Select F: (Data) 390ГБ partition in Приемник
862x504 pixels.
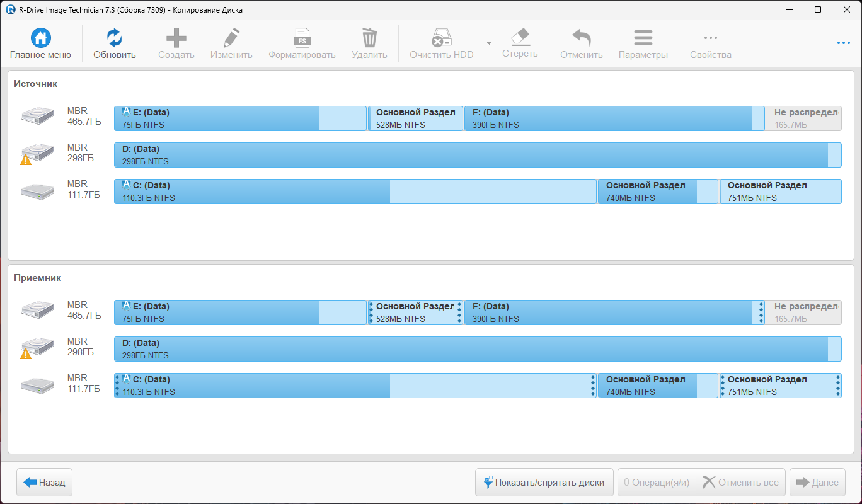[x=614, y=312]
